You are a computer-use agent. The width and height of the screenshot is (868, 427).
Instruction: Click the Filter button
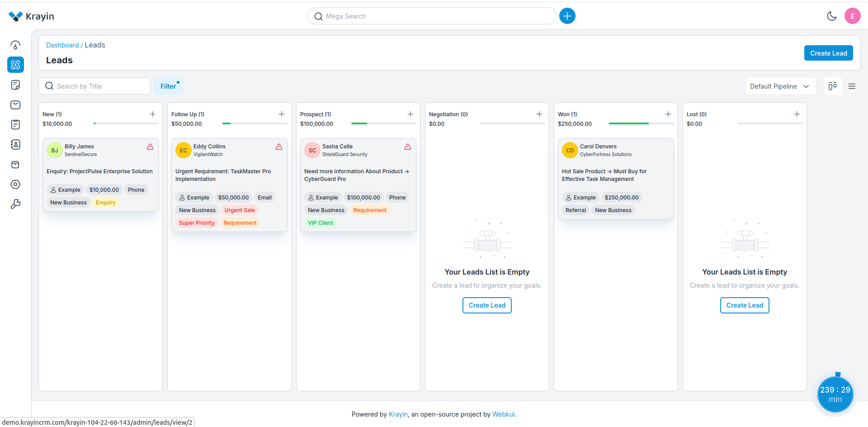tap(168, 86)
